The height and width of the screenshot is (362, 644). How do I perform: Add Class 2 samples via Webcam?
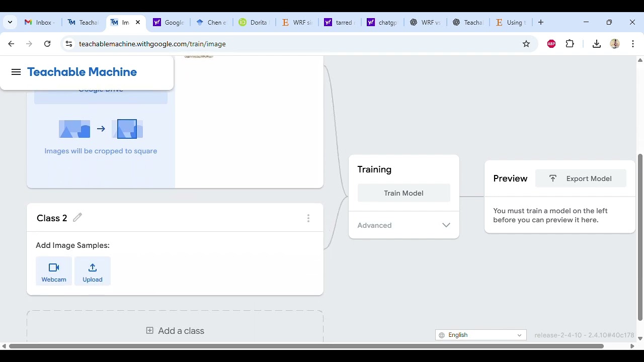pos(54,271)
